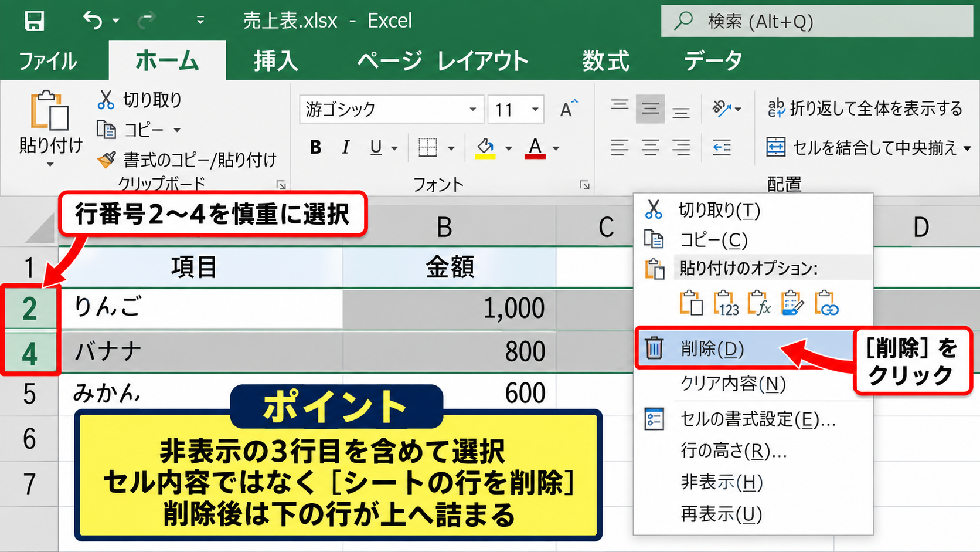Viewport: 980px width, 552px height.
Task: Right-align the cell text
Action: (x=680, y=147)
